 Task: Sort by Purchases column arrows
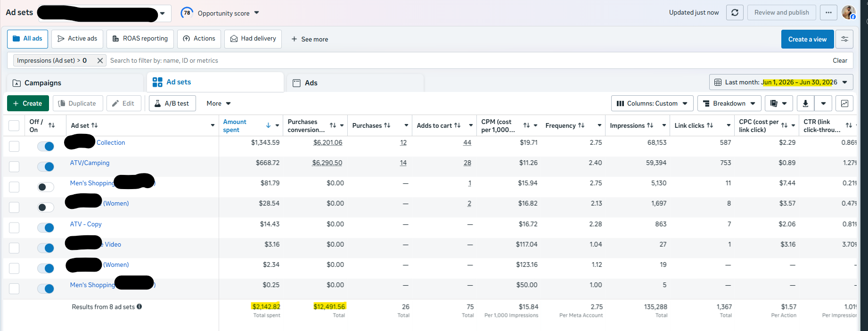[x=387, y=125]
